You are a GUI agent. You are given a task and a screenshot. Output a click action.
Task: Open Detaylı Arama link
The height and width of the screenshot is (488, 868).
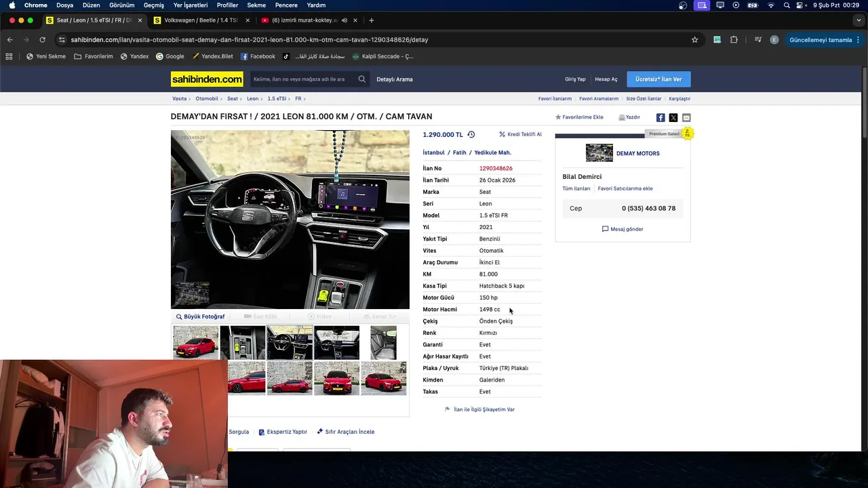coord(395,79)
